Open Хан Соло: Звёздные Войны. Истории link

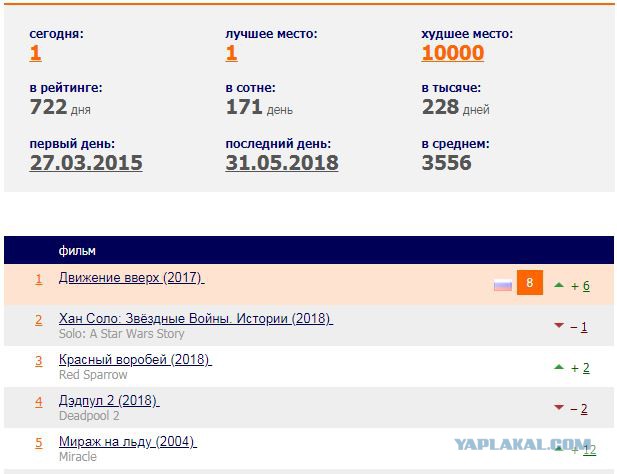[x=196, y=318]
